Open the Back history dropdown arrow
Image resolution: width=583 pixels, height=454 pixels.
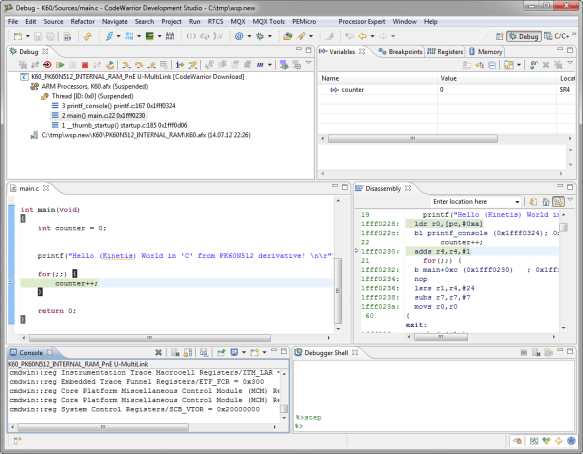(x=372, y=36)
